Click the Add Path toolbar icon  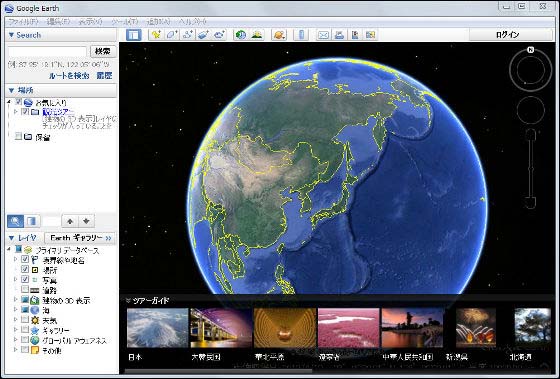point(188,35)
